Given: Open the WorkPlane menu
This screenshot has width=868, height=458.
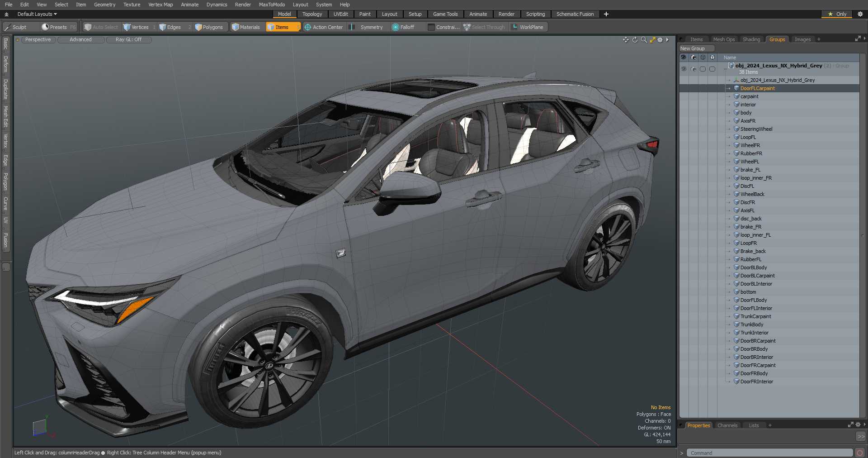Looking at the screenshot, I should coord(528,27).
